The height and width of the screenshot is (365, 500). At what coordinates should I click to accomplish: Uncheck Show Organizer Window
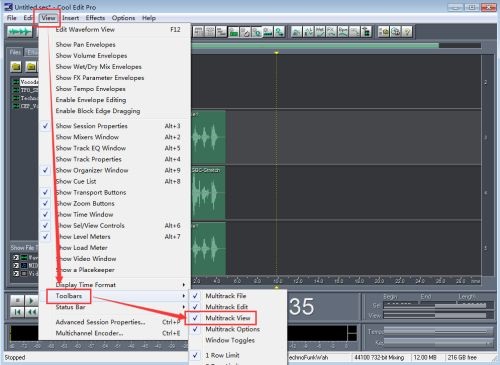pyautogui.click(x=115, y=170)
